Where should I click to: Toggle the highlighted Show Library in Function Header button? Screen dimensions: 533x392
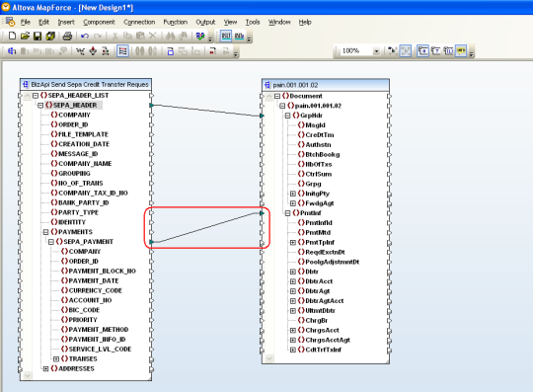tap(122, 51)
